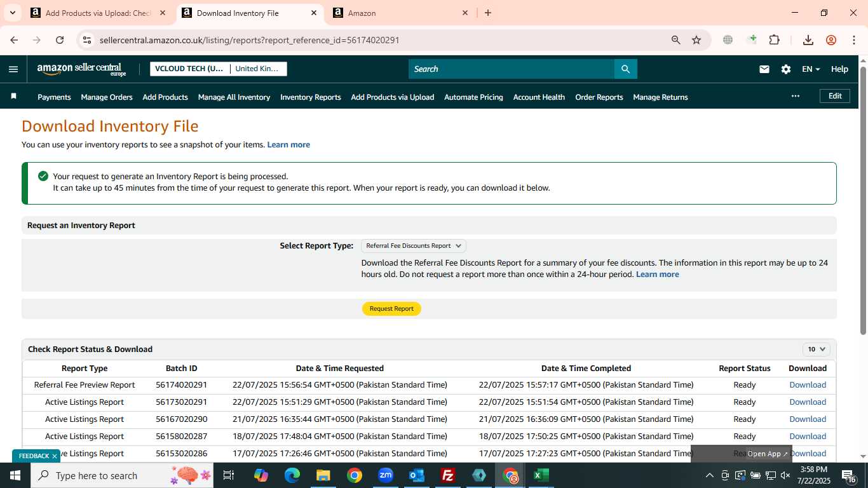
Task: Open a new browser tab
Action: click(x=488, y=13)
